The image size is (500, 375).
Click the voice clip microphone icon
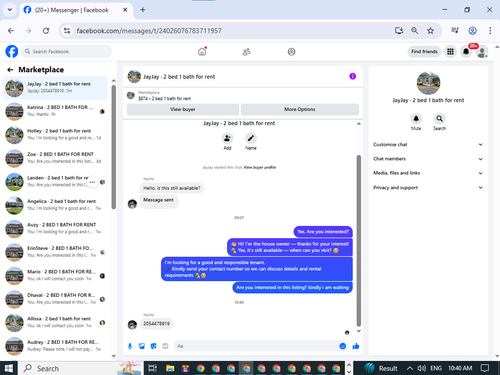pos(130,346)
